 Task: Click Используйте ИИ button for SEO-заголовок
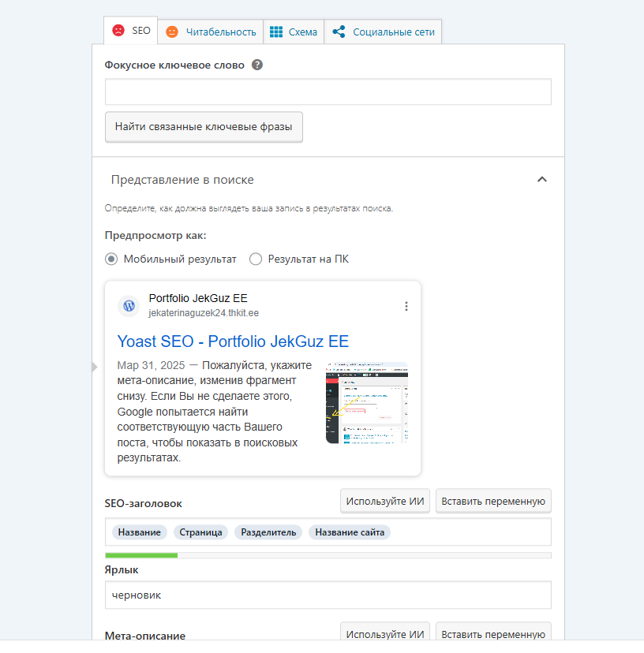pyautogui.click(x=385, y=502)
